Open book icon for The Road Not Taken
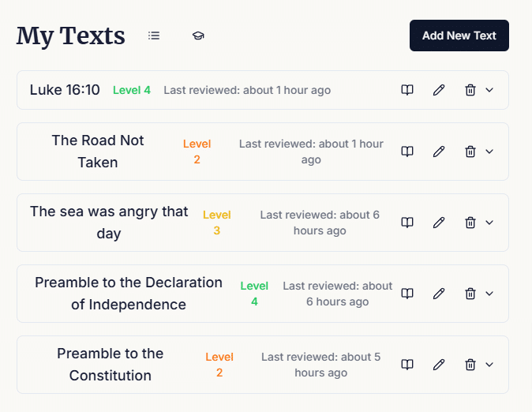532x412 pixels. pos(407,152)
